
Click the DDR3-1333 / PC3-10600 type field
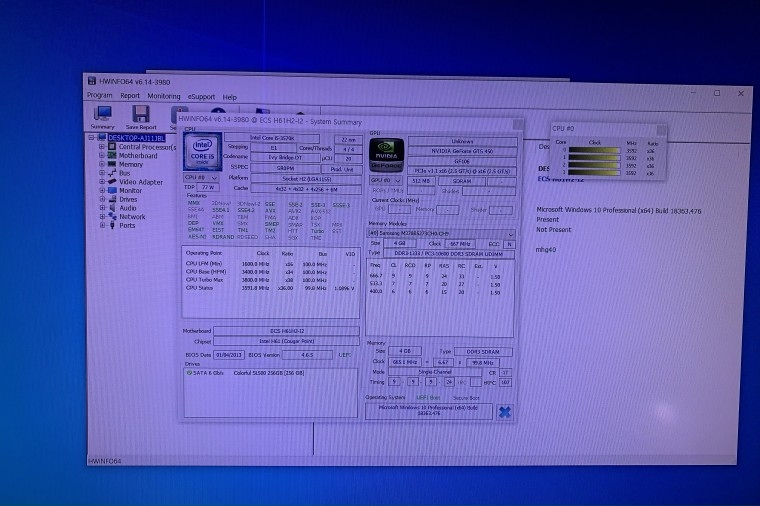pyautogui.click(x=449, y=254)
